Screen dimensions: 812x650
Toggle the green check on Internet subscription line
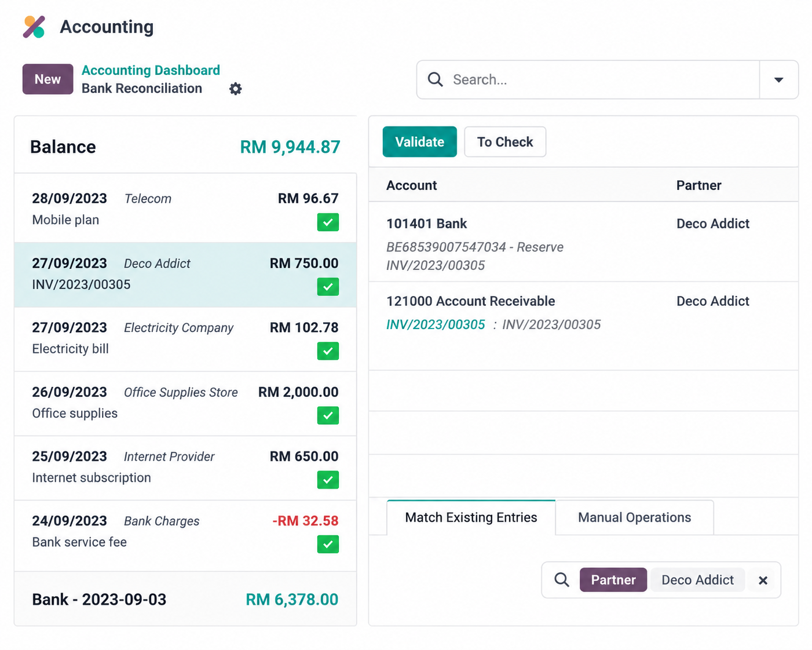[328, 480]
